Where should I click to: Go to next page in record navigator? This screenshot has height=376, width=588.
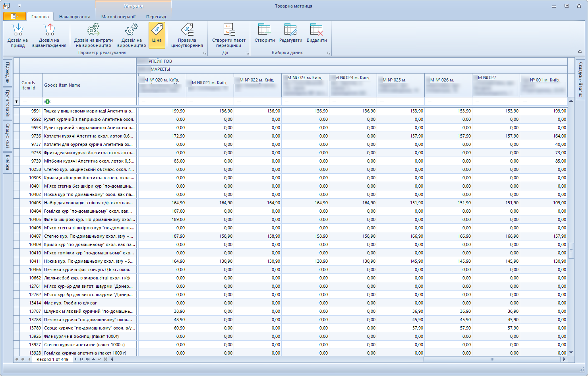click(x=82, y=359)
